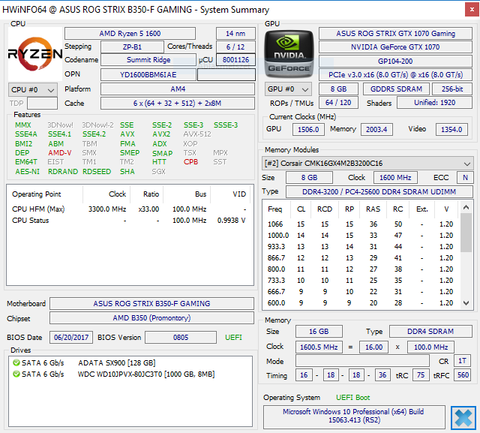
Task: Click the Ryzen CPU logo
Action: coord(35,54)
